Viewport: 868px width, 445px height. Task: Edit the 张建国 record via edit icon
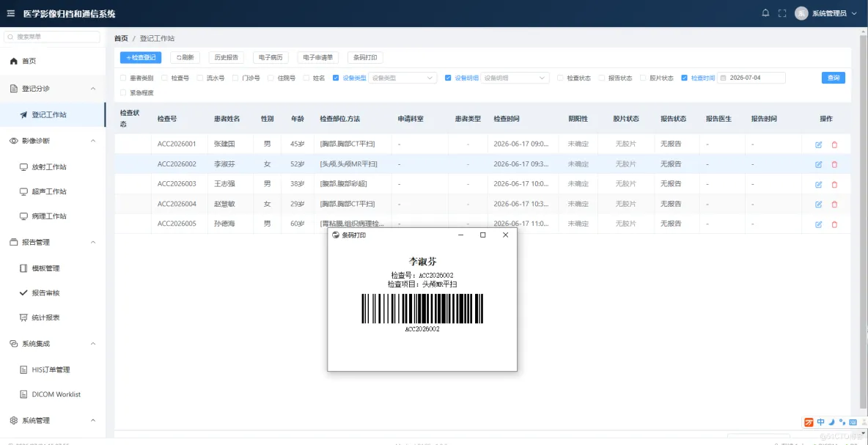[819, 145]
